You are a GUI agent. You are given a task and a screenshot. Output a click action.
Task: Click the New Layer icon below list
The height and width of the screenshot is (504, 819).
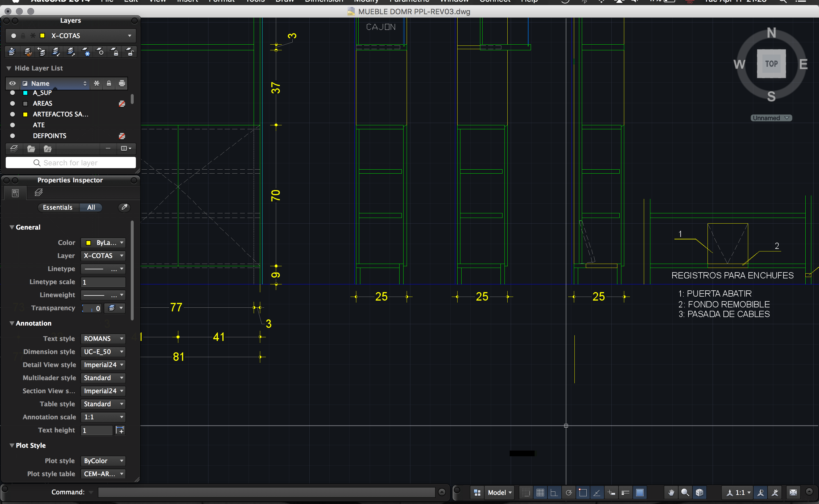click(14, 149)
